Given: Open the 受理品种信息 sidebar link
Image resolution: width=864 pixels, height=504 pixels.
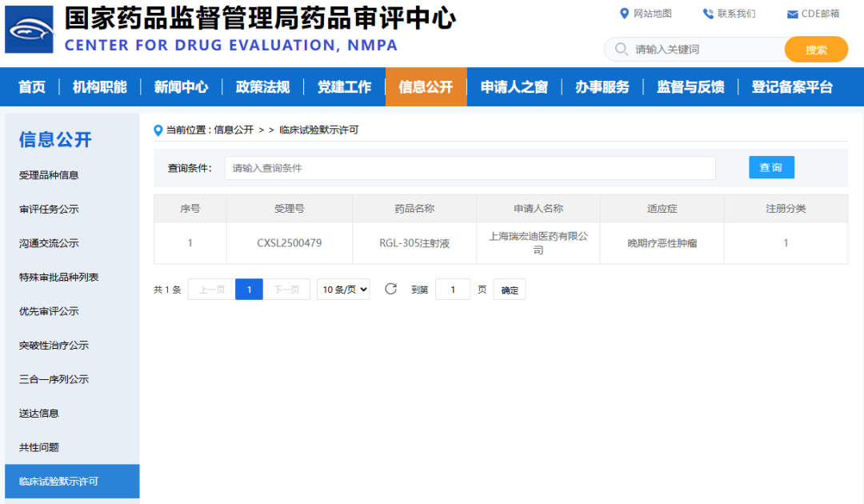Looking at the screenshot, I should (48, 174).
